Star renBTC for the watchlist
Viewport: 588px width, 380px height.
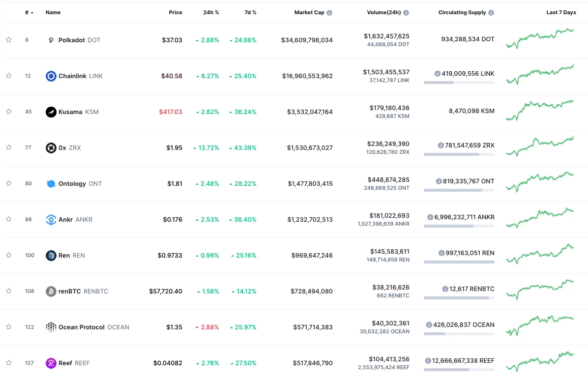[x=9, y=291]
